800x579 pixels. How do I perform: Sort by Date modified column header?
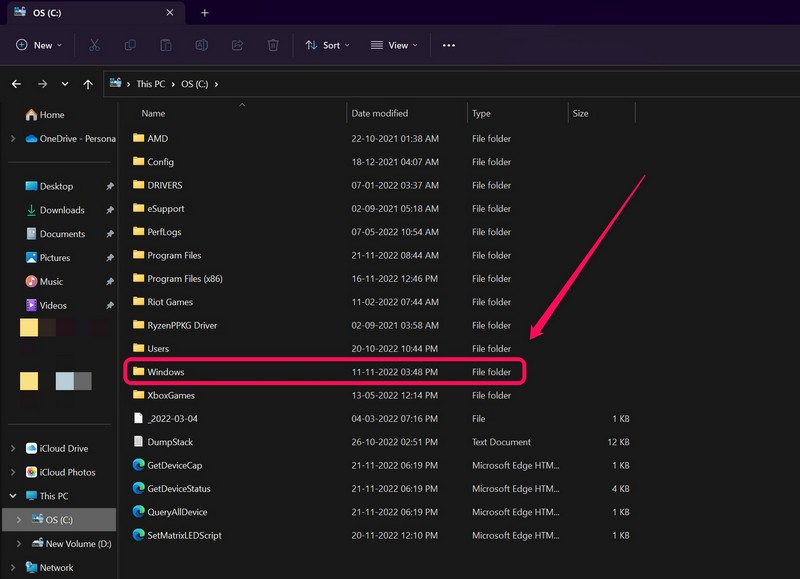[380, 113]
